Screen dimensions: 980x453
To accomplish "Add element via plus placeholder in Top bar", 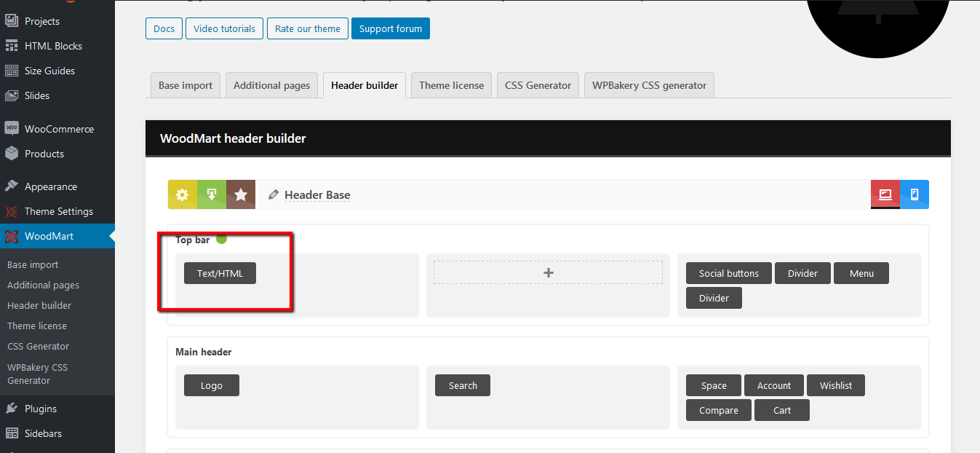I will (548, 272).
